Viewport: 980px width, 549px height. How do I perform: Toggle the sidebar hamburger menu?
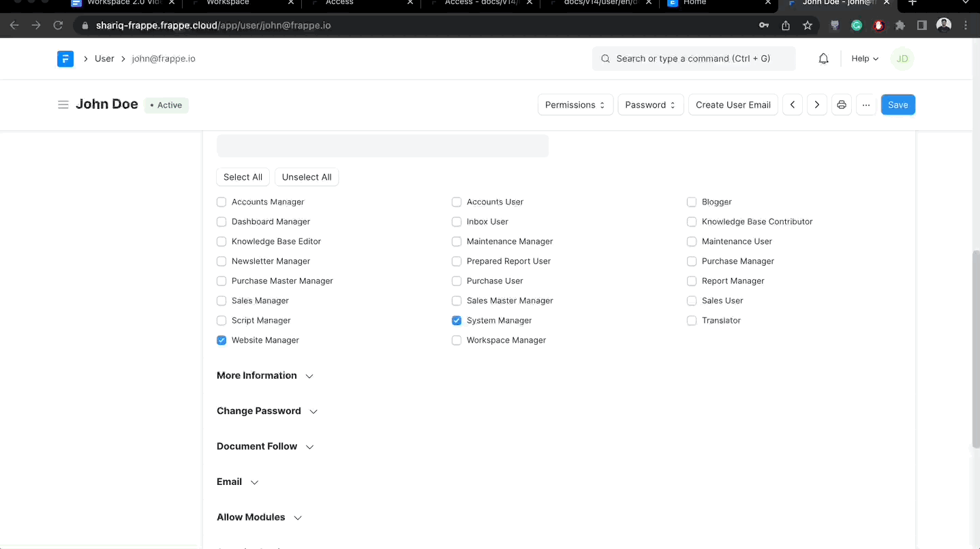pos(63,105)
